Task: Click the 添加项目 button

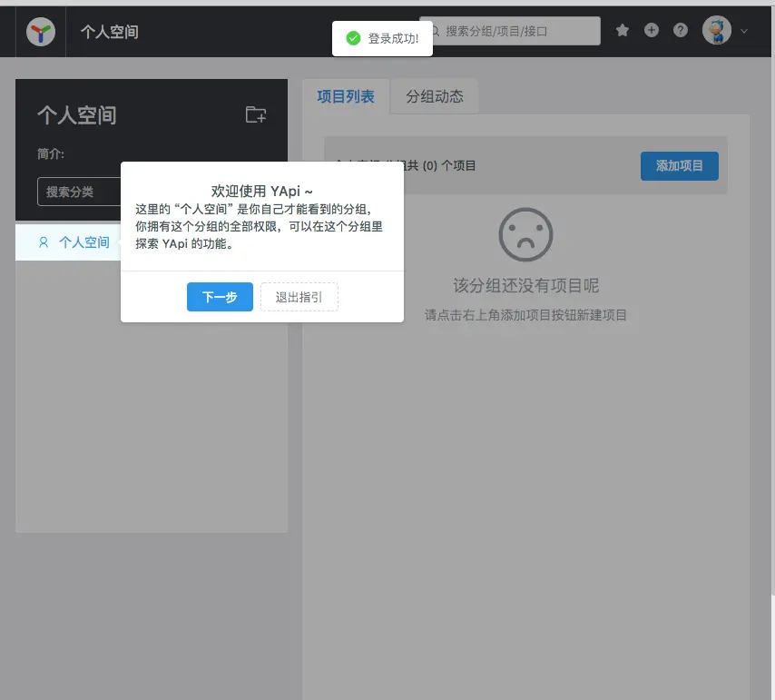Action: pos(680,166)
